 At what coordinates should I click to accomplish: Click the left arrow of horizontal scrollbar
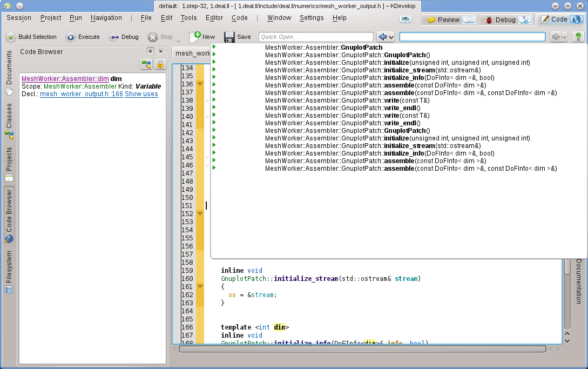pyautogui.click(x=175, y=349)
